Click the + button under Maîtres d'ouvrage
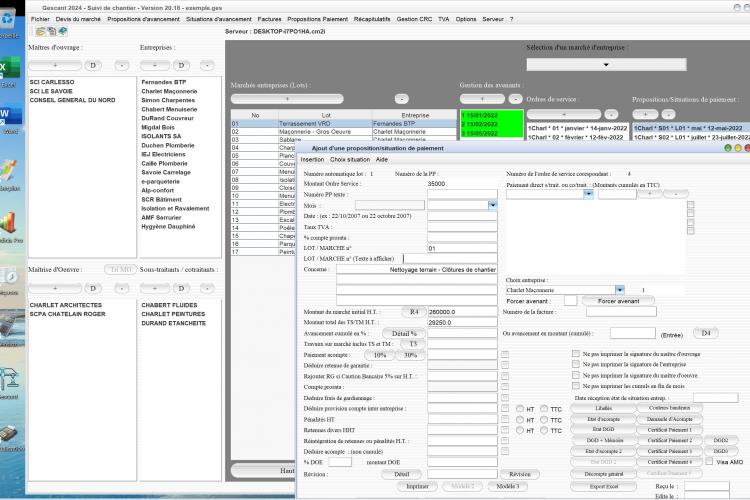The width and height of the screenshot is (750, 500). [x=55, y=65]
